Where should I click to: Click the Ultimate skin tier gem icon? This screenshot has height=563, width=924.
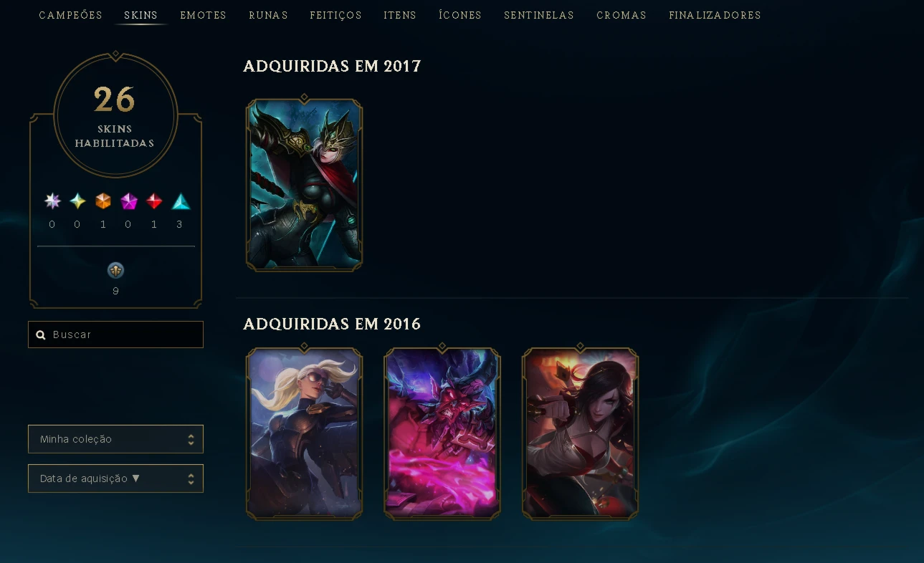(x=52, y=201)
